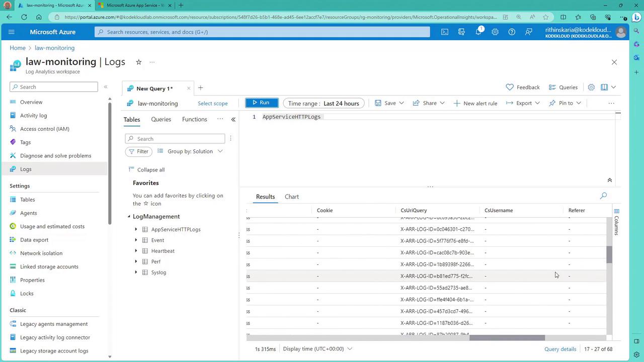The width and height of the screenshot is (644, 362).
Task: Collapse the tables side panel
Action: (x=233, y=119)
